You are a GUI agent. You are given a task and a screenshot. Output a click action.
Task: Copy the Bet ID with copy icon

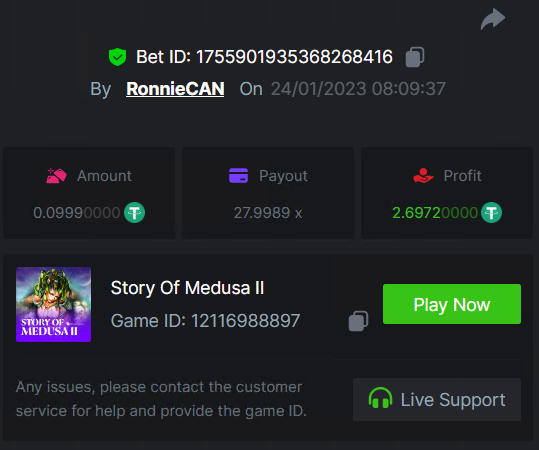pos(415,57)
